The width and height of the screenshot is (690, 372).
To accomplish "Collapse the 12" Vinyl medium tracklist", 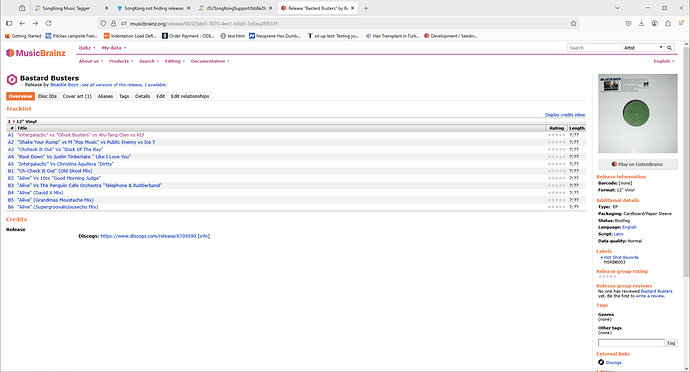I will [x=14, y=122].
